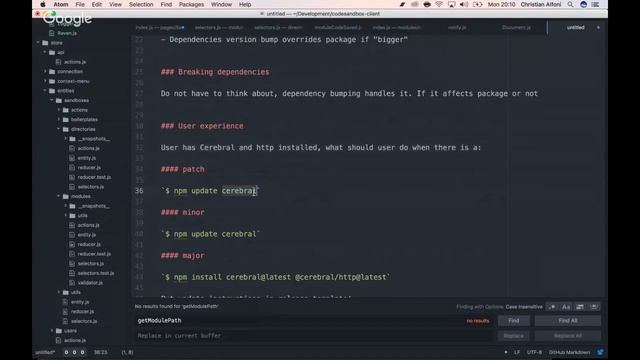
Task: Collapse the entities folder chevron
Action: click(x=45, y=91)
